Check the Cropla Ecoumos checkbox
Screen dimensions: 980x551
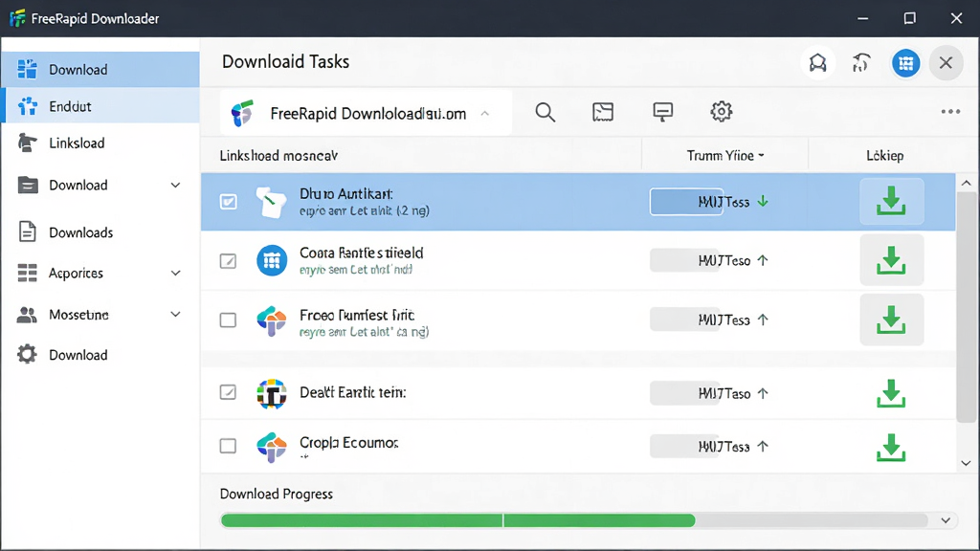coord(228,446)
